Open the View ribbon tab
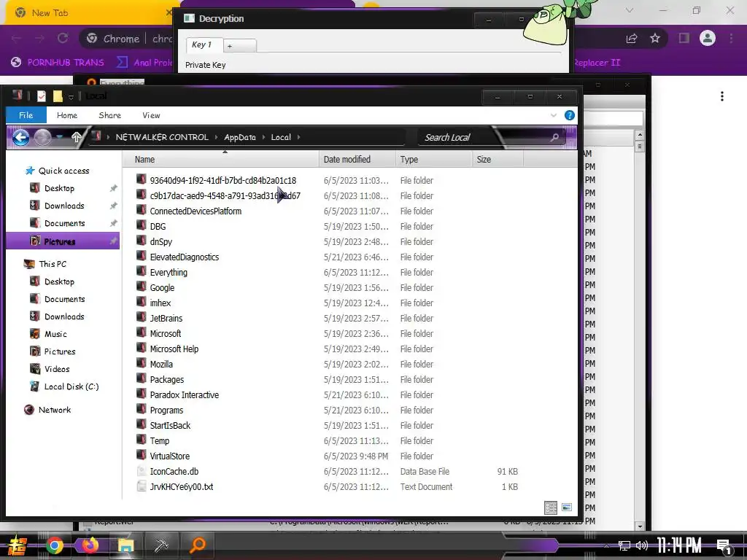This screenshot has height=560, width=747. [151, 115]
